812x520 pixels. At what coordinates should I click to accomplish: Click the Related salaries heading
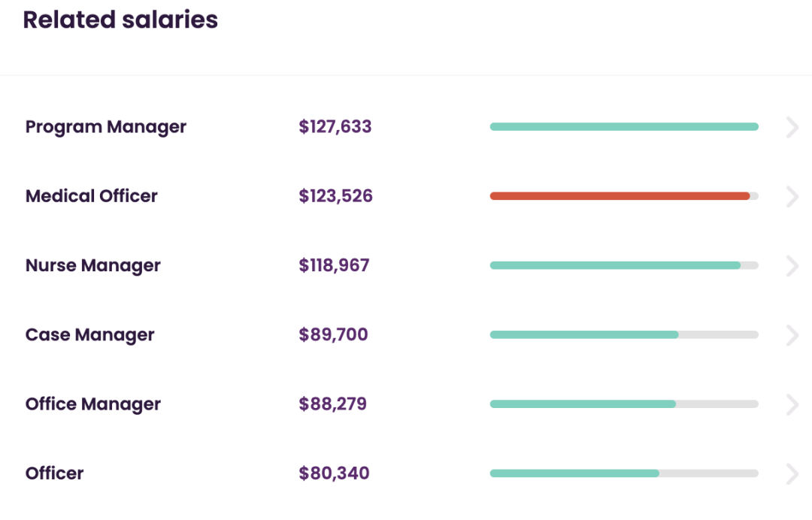point(120,20)
